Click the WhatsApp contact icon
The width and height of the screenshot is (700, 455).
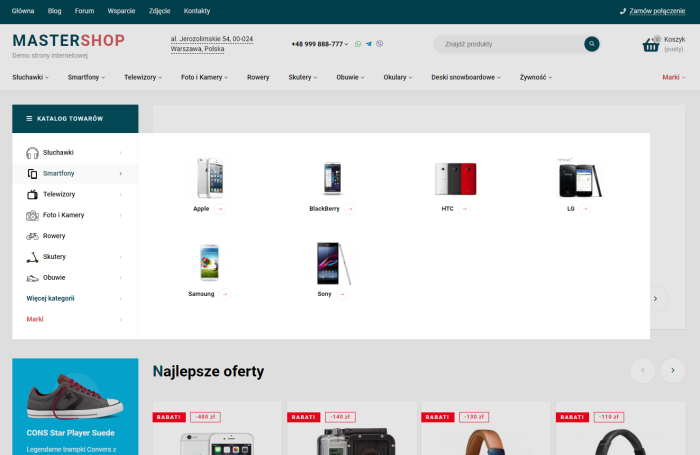358,44
